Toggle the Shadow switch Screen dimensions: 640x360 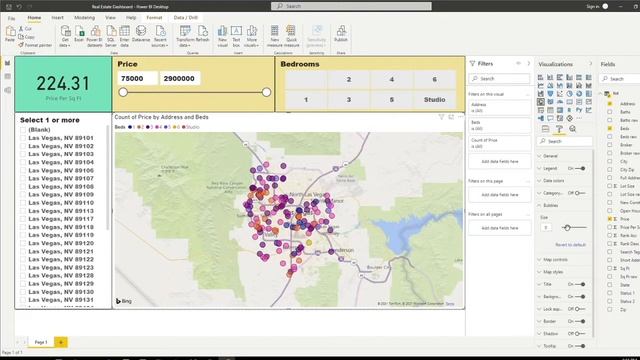pos(580,334)
